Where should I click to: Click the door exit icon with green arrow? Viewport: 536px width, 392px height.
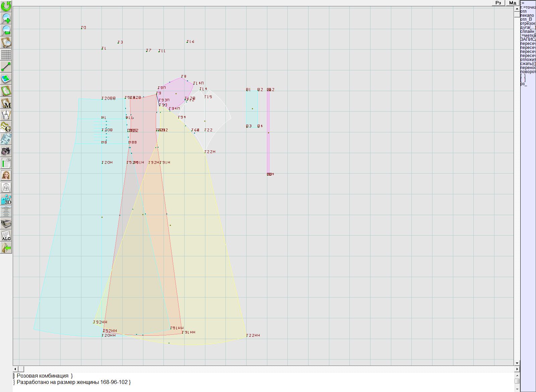[x=6, y=248]
